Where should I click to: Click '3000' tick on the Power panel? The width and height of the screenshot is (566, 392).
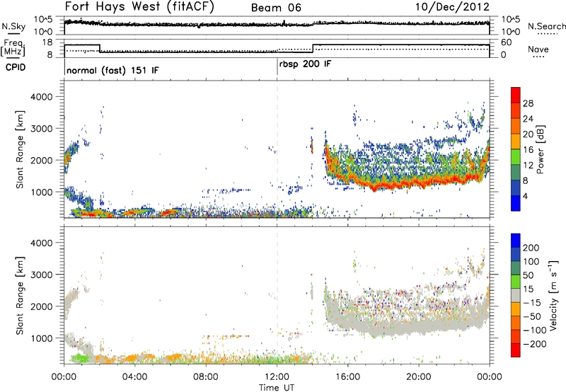point(41,129)
